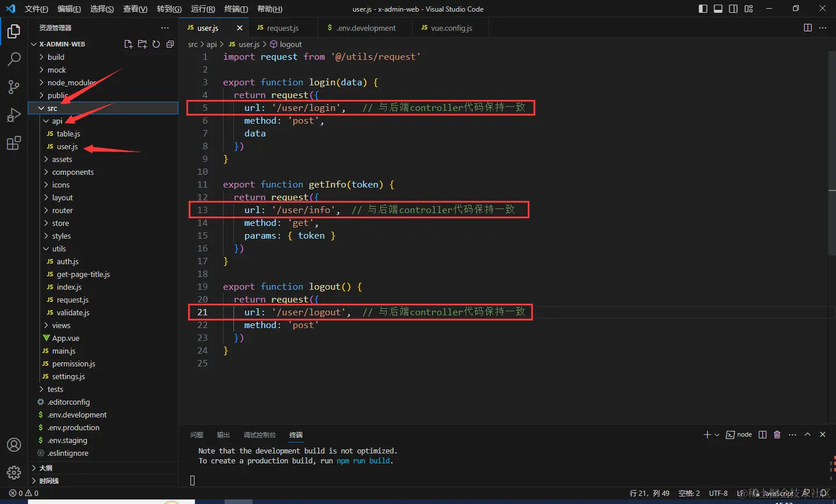
Task: Split the terminal panel
Action: (x=763, y=434)
